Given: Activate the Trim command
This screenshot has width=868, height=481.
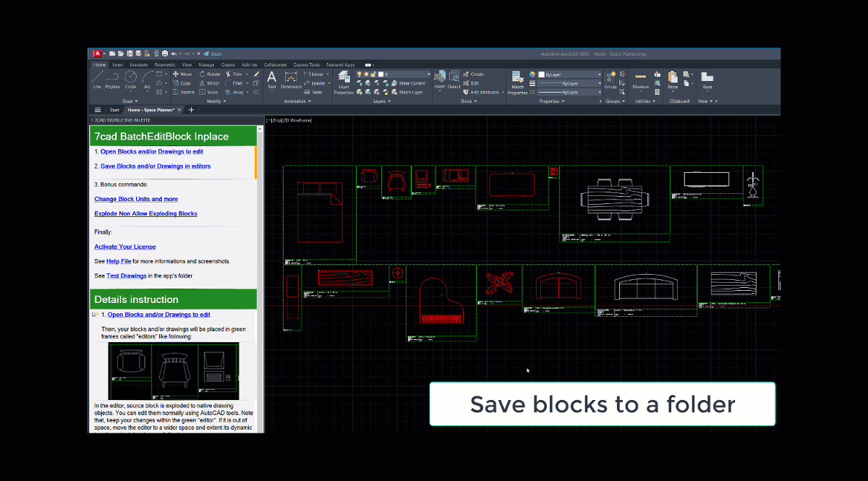Looking at the screenshot, I should pyautogui.click(x=234, y=74).
